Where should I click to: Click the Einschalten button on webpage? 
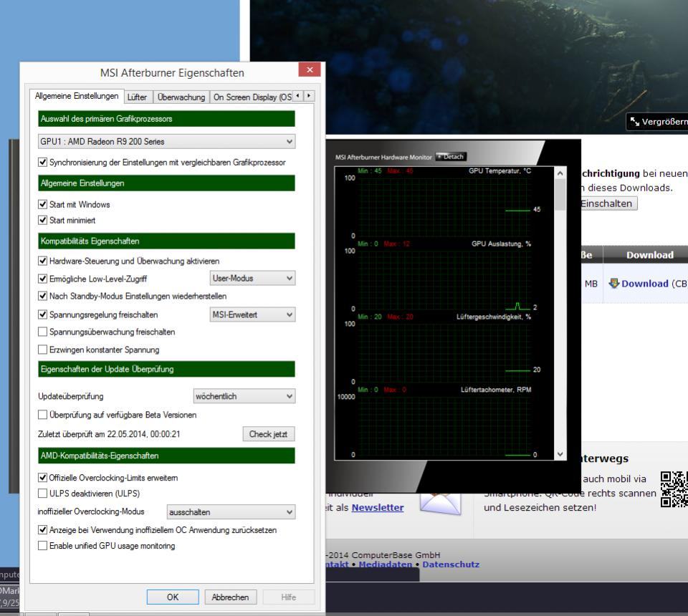tap(608, 203)
